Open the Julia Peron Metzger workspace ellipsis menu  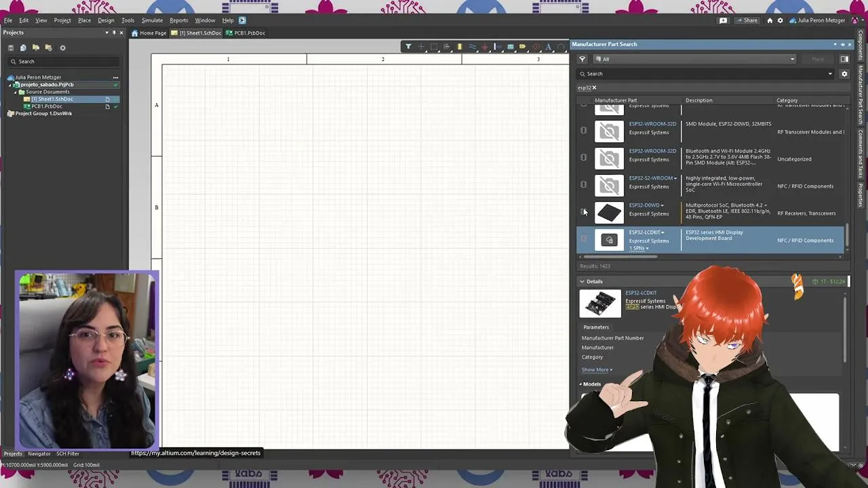click(115, 77)
